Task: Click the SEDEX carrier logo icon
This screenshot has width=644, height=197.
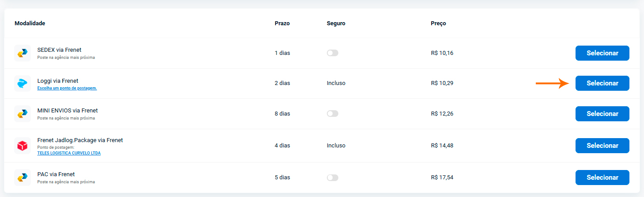Action: pos(23,53)
